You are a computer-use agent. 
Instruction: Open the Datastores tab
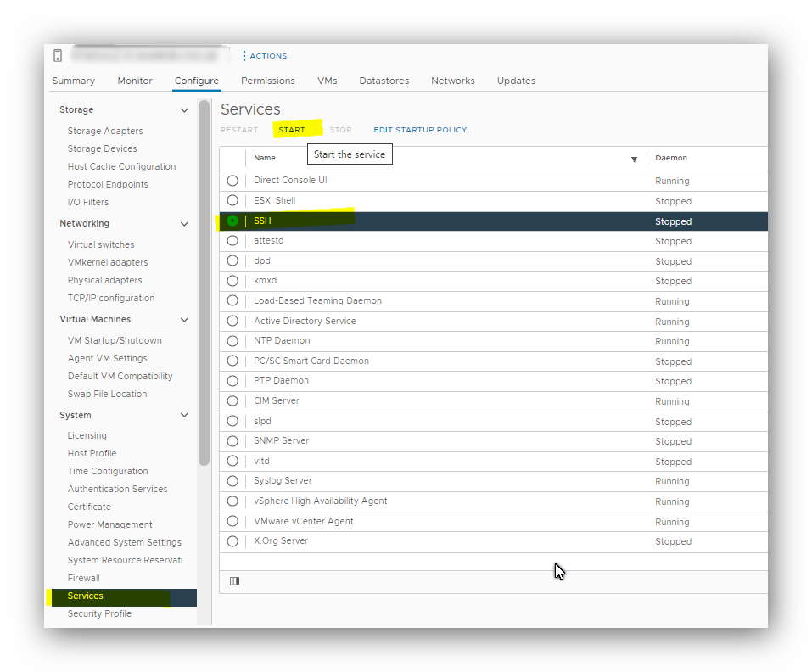coord(384,81)
